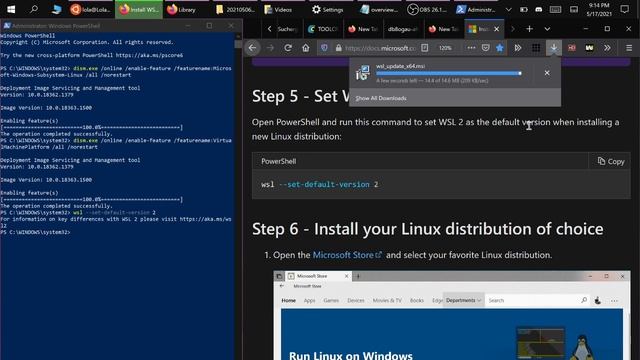Open battery status tray icon
This screenshot has width=640, height=360.
pos(524,9)
